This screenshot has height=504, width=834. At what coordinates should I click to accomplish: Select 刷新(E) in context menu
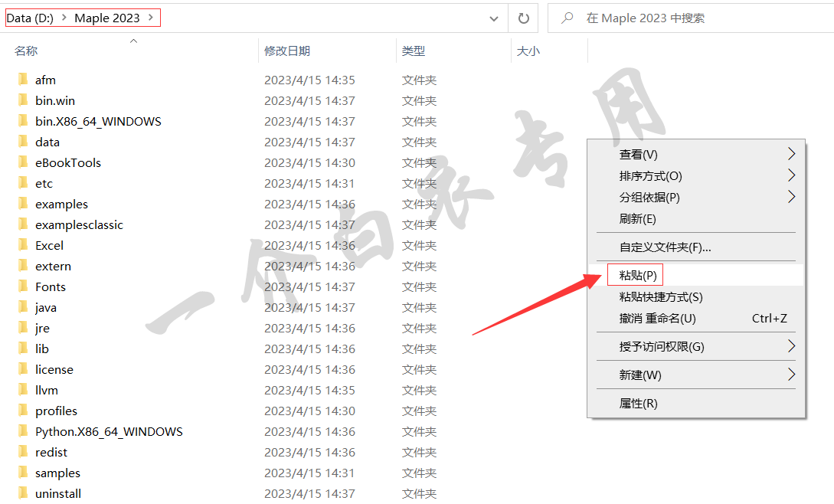click(695, 219)
